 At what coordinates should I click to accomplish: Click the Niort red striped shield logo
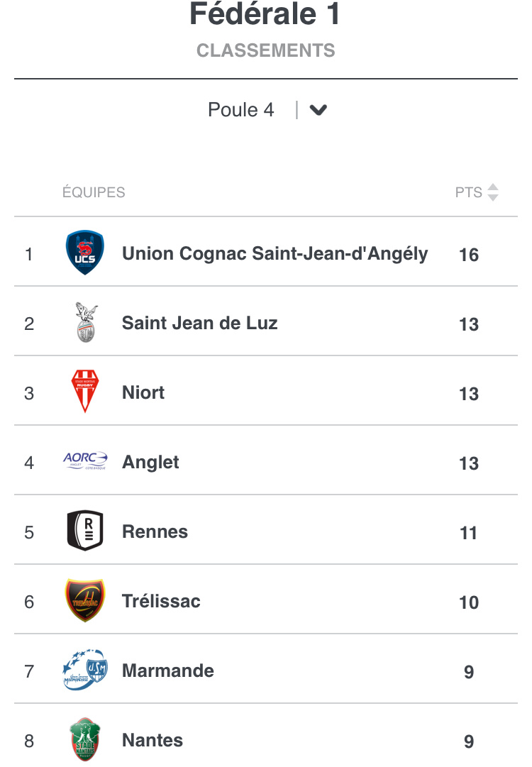pos(85,392)
